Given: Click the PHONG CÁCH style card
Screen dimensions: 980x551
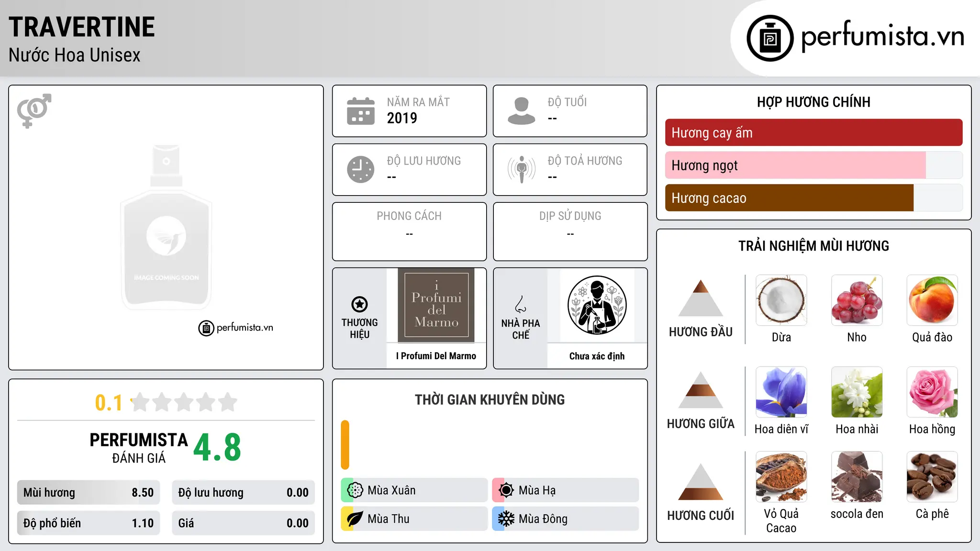Looking at the screenshot, I should (409, 231).
